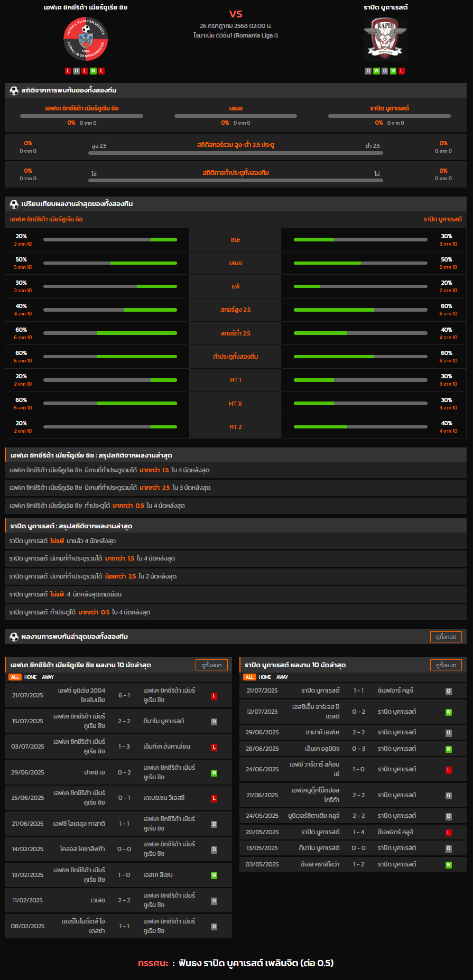Click the HT 2 comparison label
Screen dimensions: 473x980
pyautogui.click(x=236, y=427)
